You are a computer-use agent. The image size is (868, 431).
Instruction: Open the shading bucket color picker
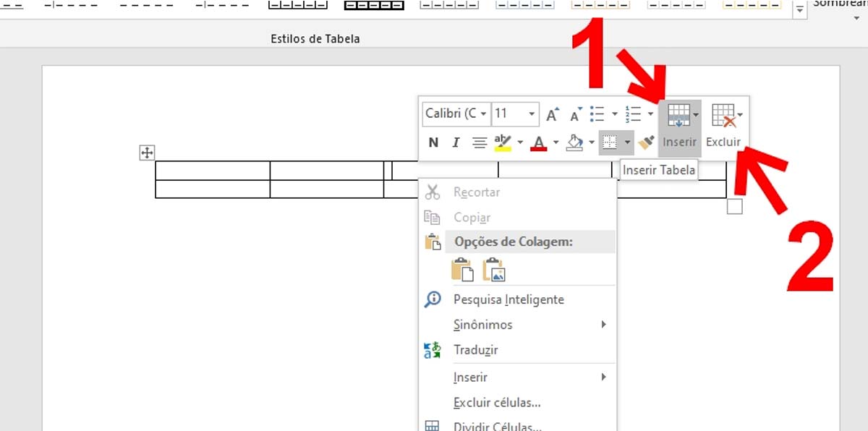click(x=576, y=142)
